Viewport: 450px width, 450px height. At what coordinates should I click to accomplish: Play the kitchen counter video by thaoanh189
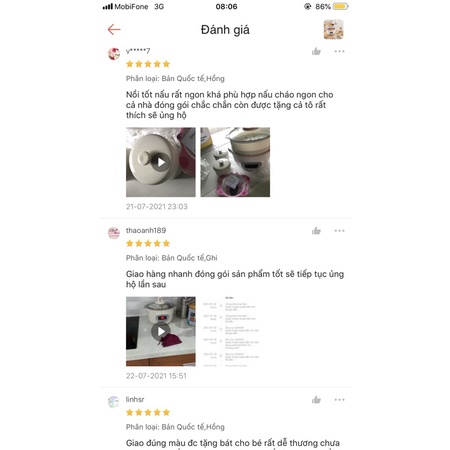click(x=161, y=331)
